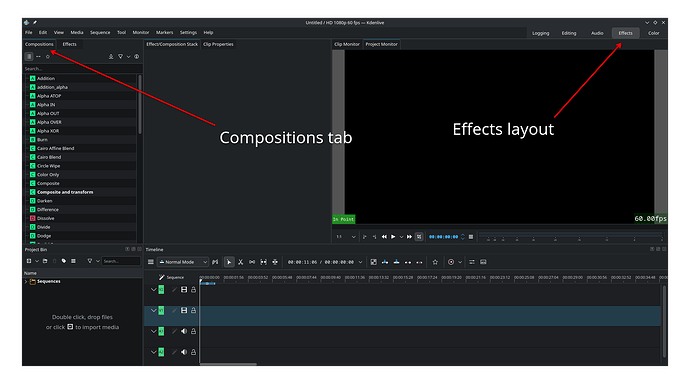Select Composite and transform composition
690x392 pixels.
coord(65,192)
